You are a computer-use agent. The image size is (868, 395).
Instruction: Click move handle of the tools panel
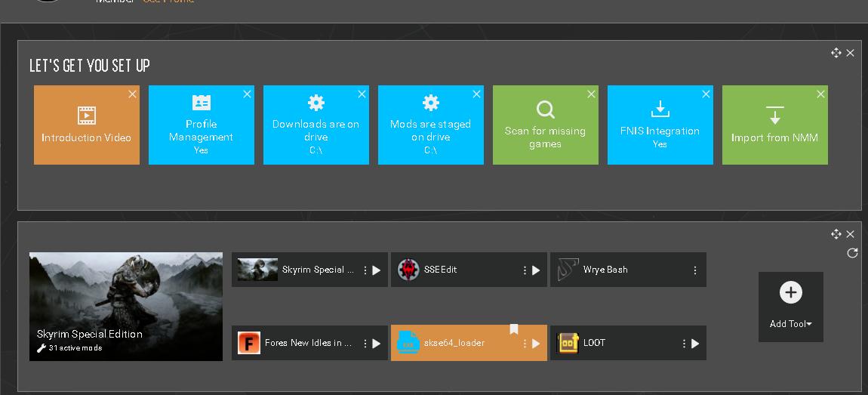coord(836,234)
